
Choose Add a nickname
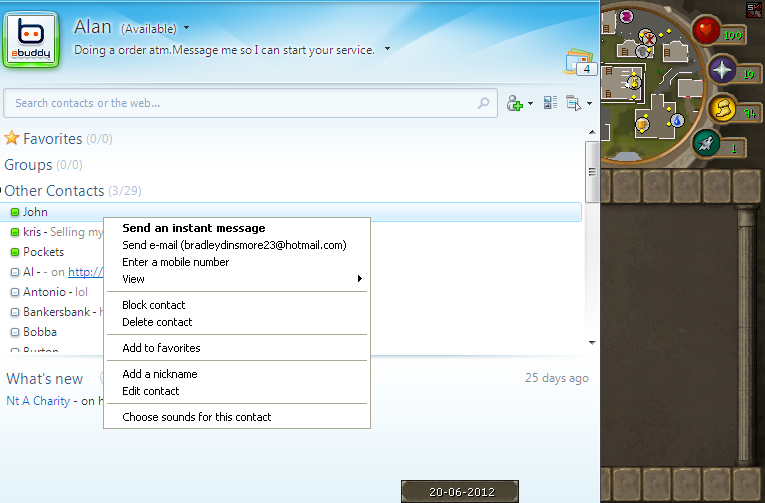pyautogui.click(x=237, y=374)
